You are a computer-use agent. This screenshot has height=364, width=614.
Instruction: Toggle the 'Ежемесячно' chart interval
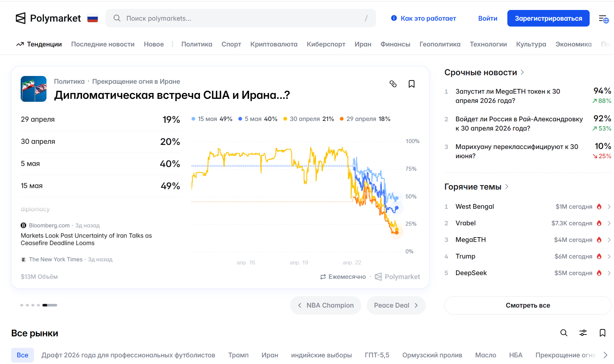point(343,277)
